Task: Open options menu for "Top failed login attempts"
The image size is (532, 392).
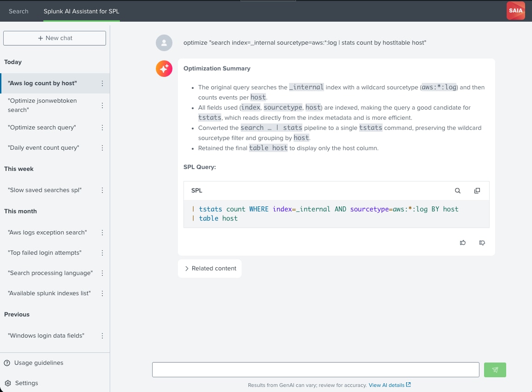Action: click(x=102, y=253)
